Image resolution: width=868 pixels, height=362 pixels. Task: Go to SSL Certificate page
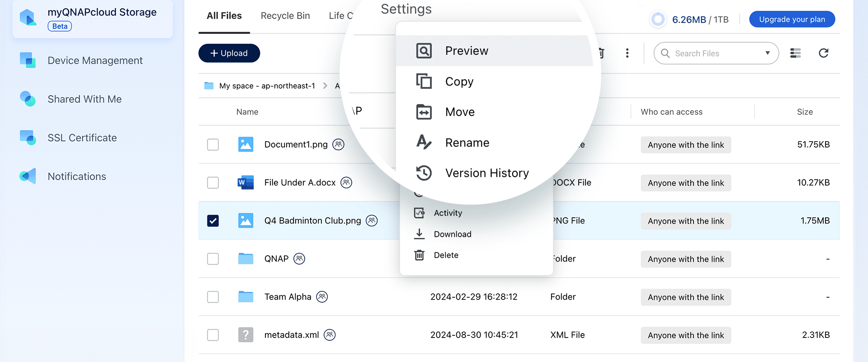click(x=68, y=138)
